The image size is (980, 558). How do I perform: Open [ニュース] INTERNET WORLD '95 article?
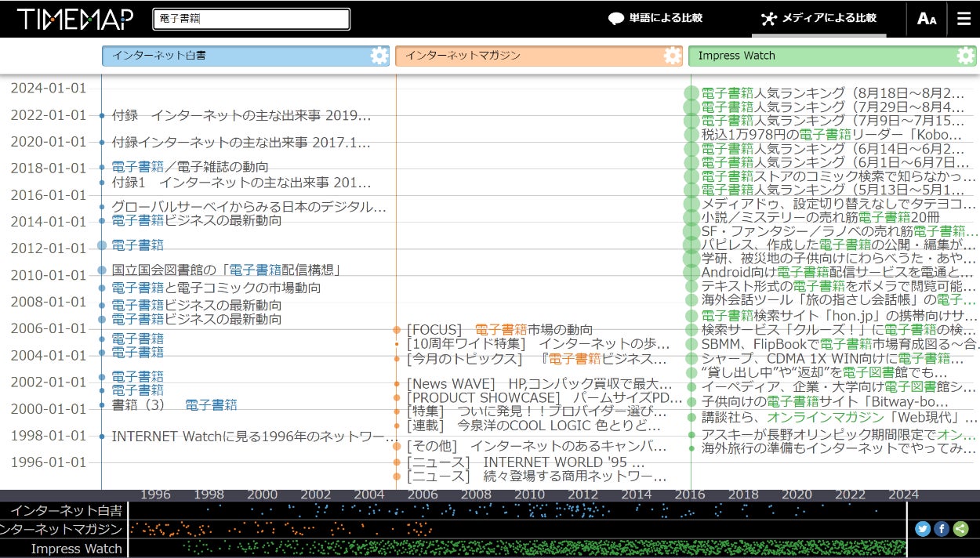(x=525, y=462)
